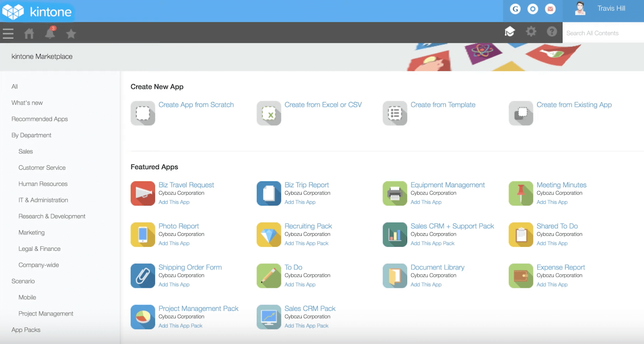Select Marketing category
644x344 pixels.
click(32, 232)
